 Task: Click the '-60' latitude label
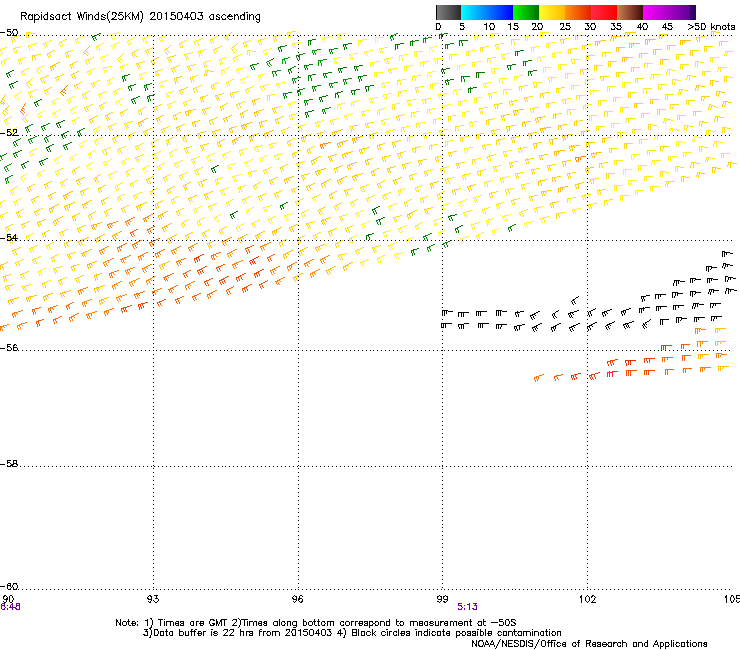tap(9, 586)
